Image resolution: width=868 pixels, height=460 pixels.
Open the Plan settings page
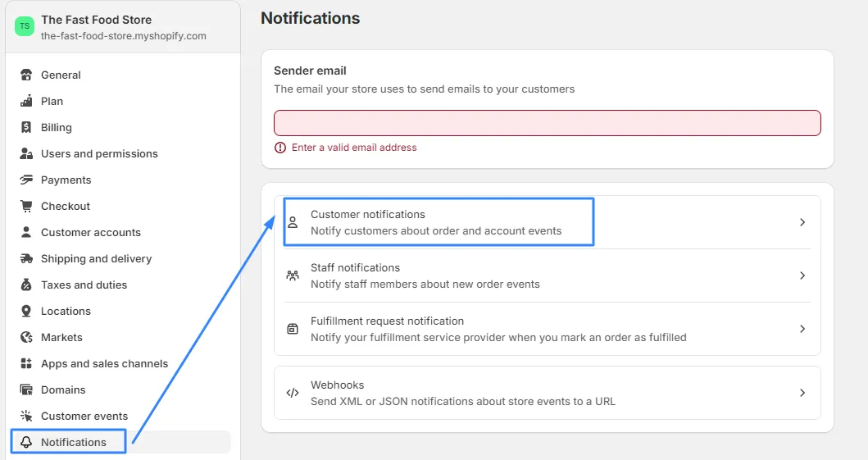pos(52,101)
